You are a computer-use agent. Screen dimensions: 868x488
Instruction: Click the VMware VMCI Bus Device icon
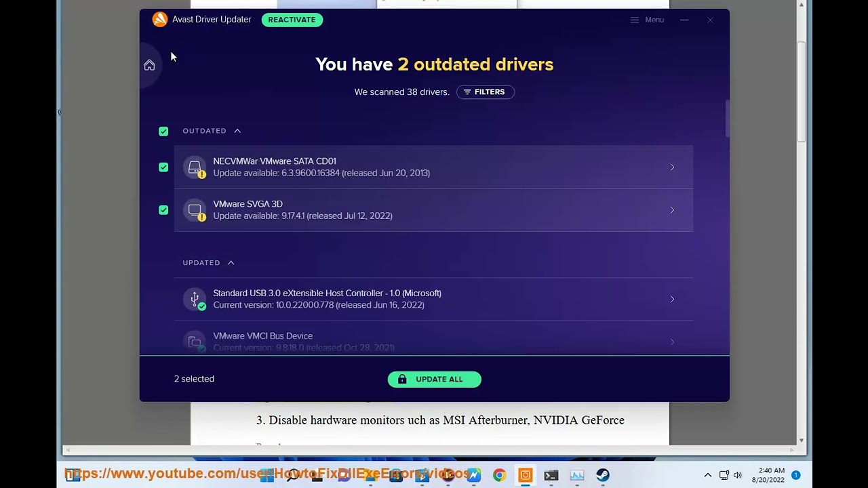click(x=195, y=342)
